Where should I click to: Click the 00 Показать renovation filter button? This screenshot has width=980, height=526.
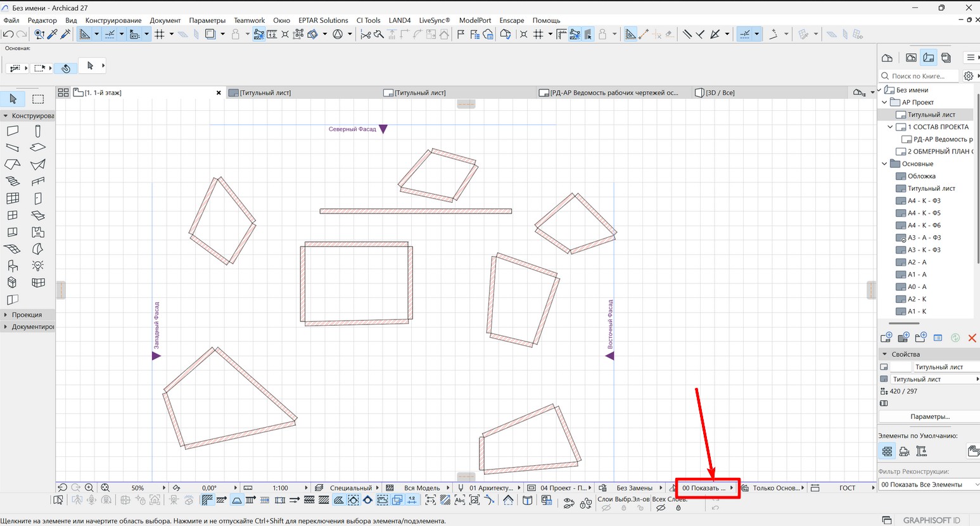(708, 488)
